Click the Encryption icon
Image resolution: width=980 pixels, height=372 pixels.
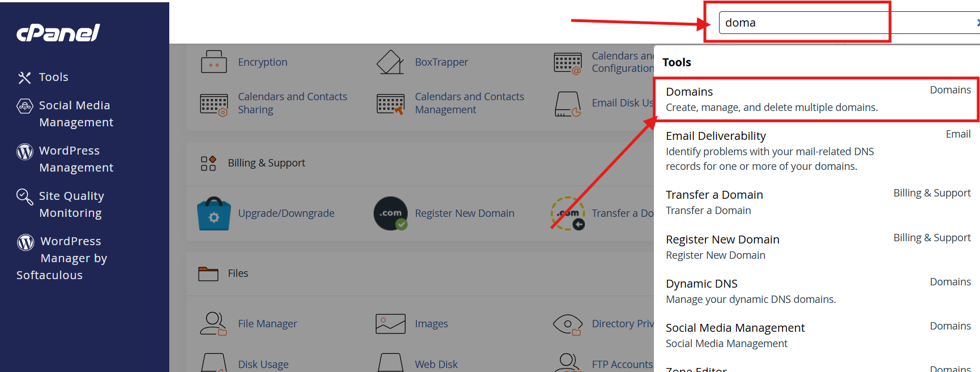[x=213, y=62]
